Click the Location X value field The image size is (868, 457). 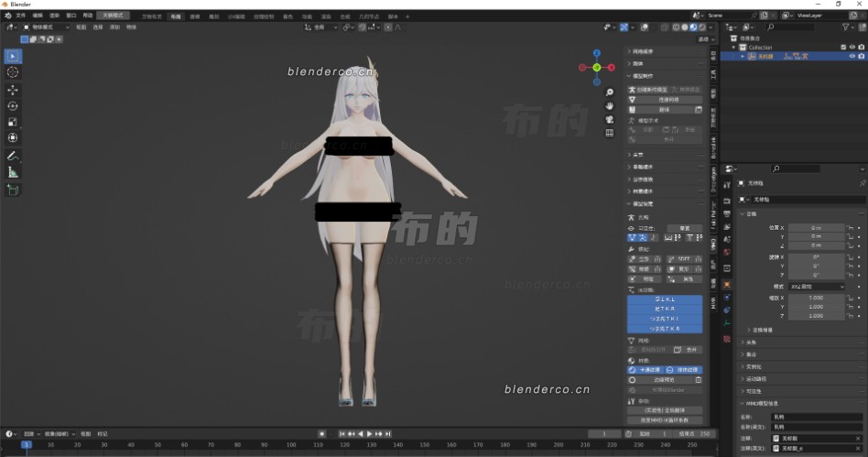(817, 228)
